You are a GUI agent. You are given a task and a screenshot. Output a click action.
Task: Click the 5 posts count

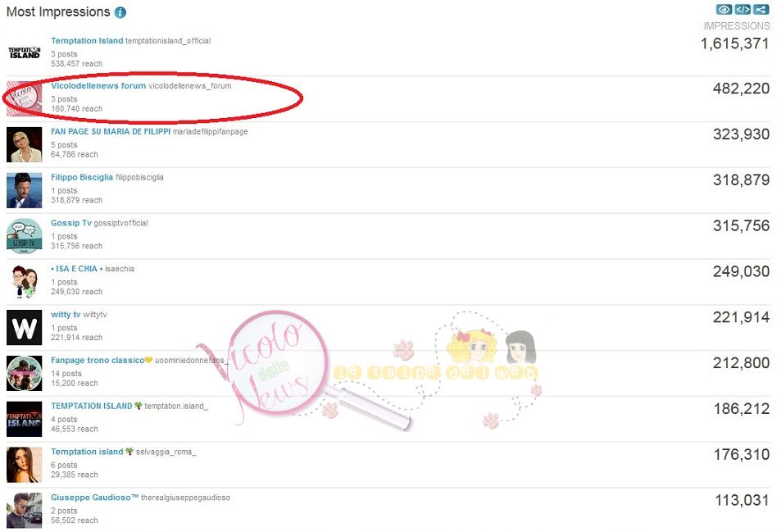click(64, 145)
